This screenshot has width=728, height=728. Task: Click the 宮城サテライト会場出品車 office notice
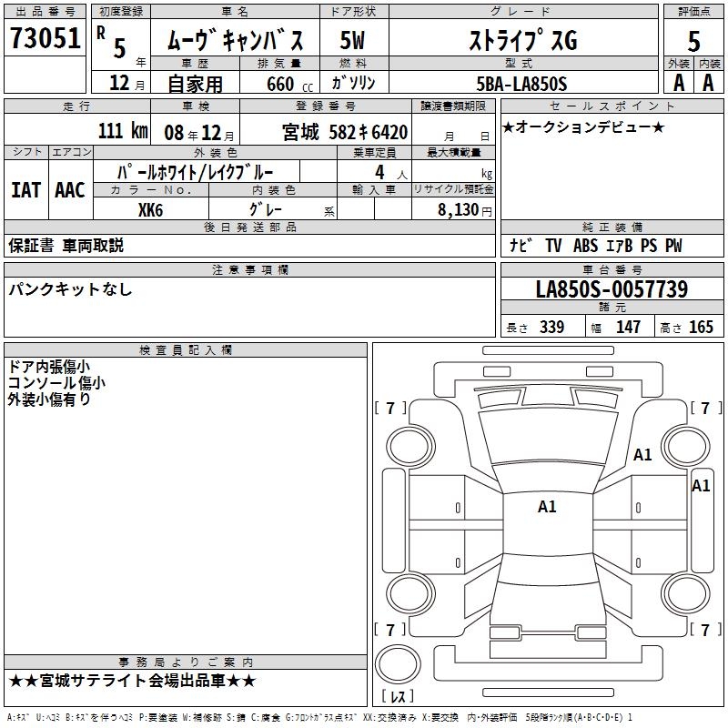coord(133,681)
